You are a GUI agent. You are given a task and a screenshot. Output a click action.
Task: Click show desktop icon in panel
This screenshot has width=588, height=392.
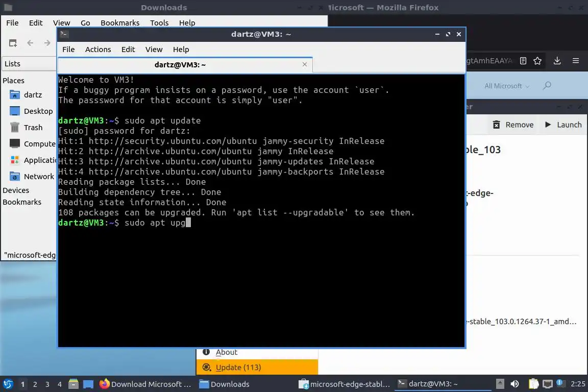(88, 384)
